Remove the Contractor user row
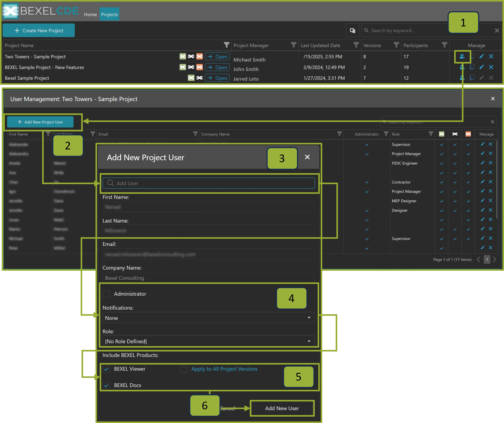 [x=491, y=182]
